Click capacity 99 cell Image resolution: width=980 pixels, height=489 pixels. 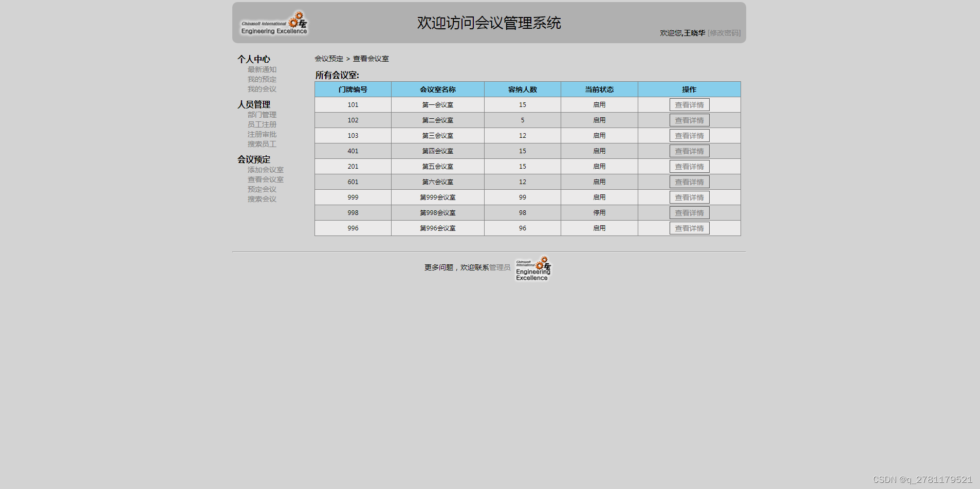coord(523,197)
